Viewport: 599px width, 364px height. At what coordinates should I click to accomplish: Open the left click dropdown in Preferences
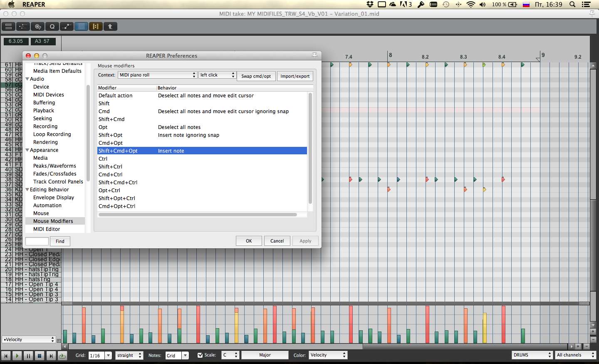coord(217,75)
